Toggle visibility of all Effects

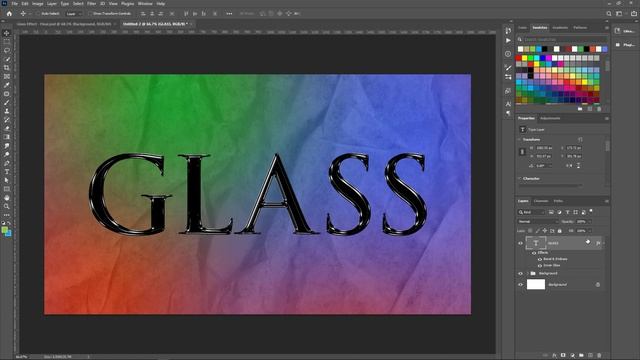[x=534, y=253]
